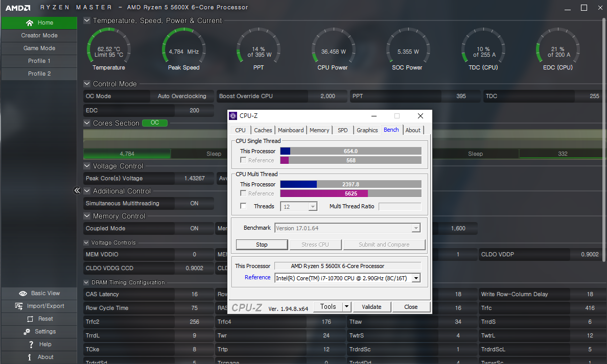Click the Reset icon in sidebar
The image size is (607, 364).
[x=30, y=319]
